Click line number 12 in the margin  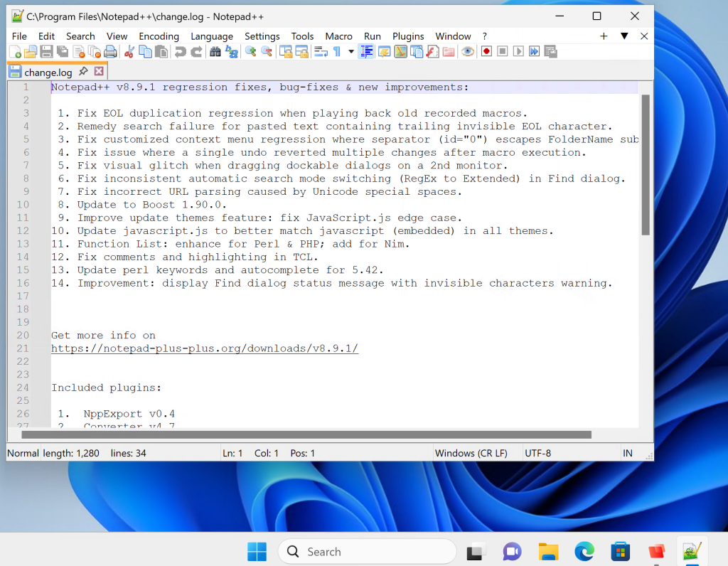click(x=23, y=231)
